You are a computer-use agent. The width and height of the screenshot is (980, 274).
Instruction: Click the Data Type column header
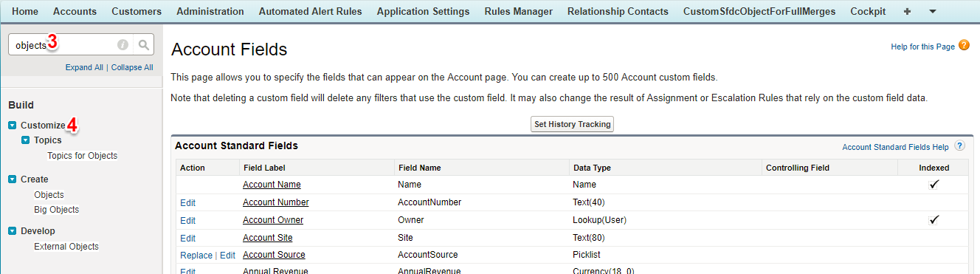[592, 168]
